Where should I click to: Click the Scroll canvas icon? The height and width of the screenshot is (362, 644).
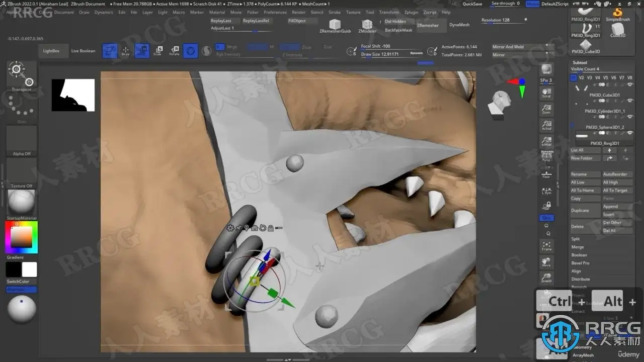pyautogui.click(x=546, y=93)
